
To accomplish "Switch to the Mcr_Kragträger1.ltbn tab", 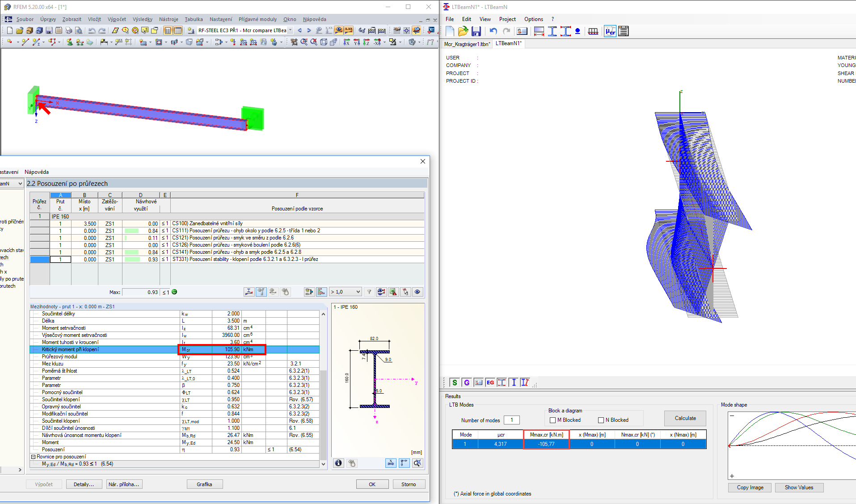I will point(467,44).
